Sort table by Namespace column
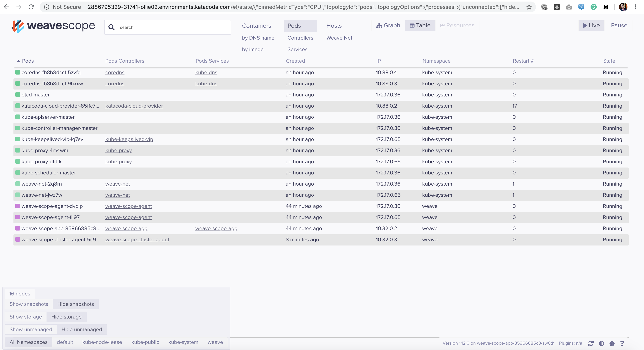Screen dimensions: 644x350 click(x=436, y=61)
